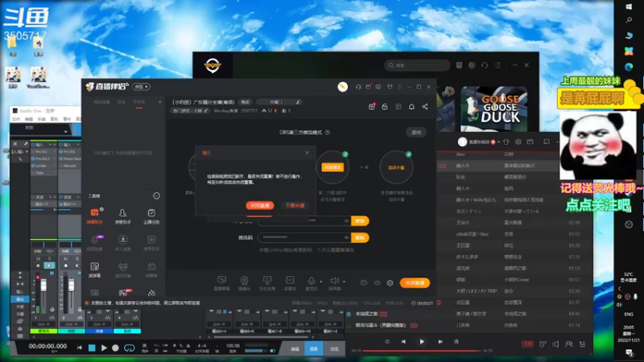Confirm 关闭直播 in the prompt dialog
The width and height of the screenshot is (644, 362).
click(260, 205)
